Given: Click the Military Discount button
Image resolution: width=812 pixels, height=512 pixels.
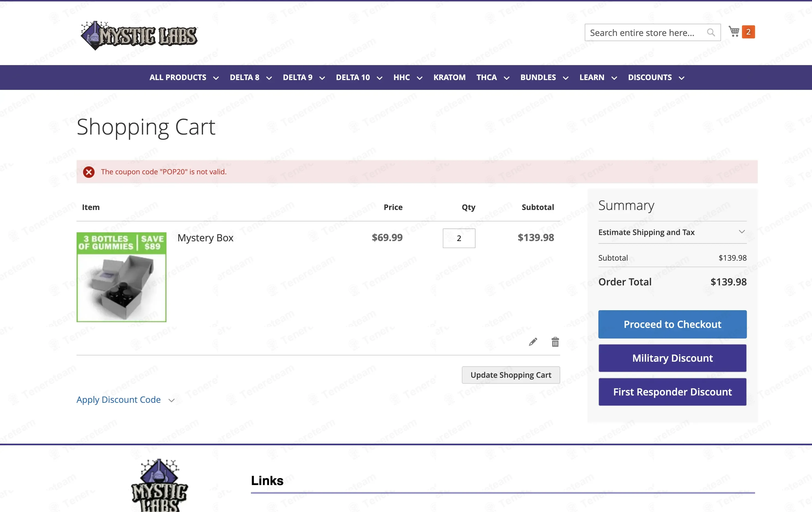Looking at the screenshot, I should (x=672, y=358).
